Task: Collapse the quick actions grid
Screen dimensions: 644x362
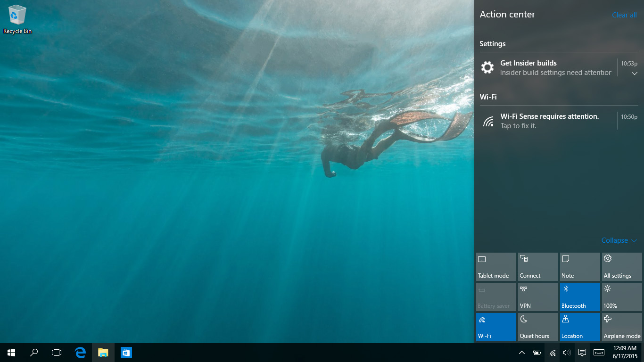Action: [x=619, y=240]
